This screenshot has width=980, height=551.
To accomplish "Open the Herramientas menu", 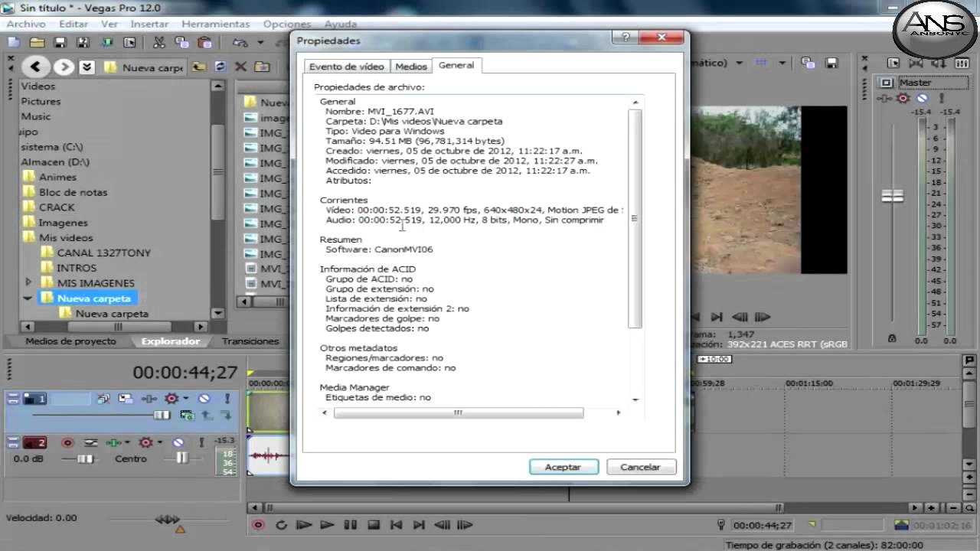I will click(x=216, y=24).
